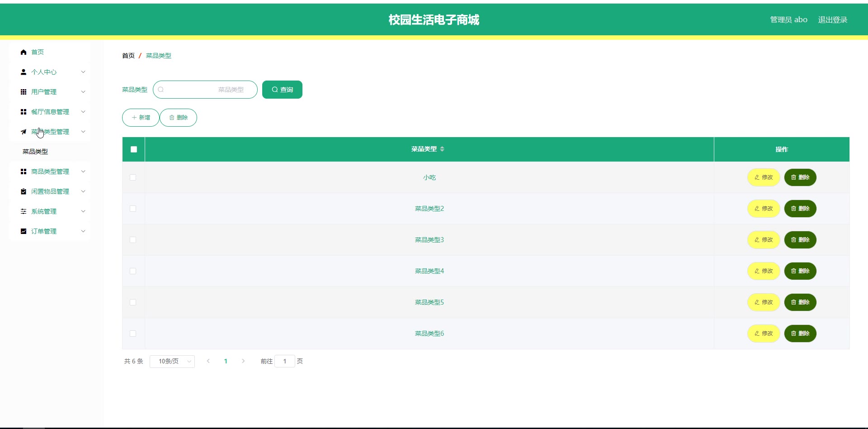Click 修改 for the 菜品类型5 row
Viewport: 868px width, 429px height.
pos(764,302)
